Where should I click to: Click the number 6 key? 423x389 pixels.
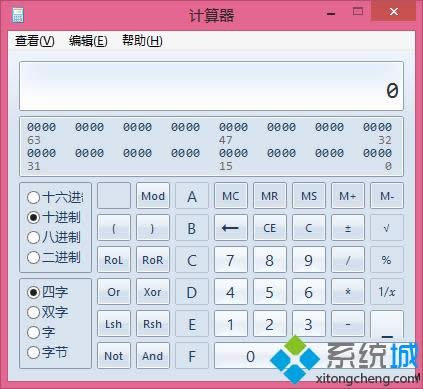pyautogui.click(x=309, y=292)
